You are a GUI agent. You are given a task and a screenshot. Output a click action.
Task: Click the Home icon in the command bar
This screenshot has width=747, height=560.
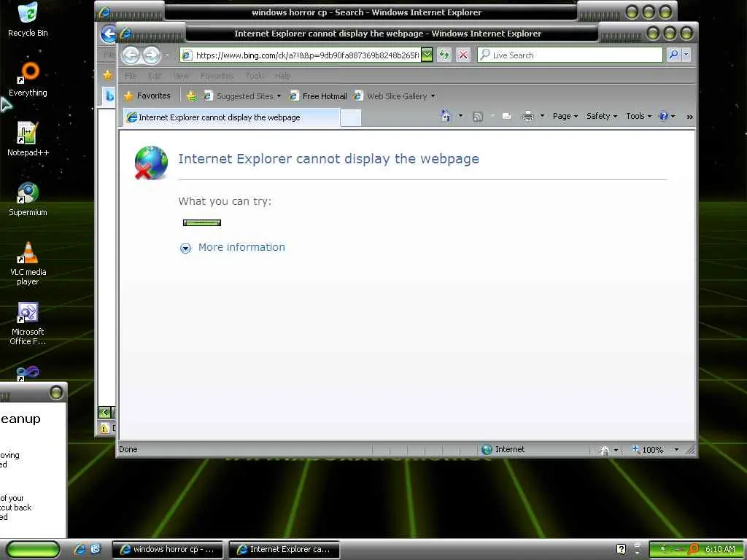pyautogui.click(x=446, y=116)
